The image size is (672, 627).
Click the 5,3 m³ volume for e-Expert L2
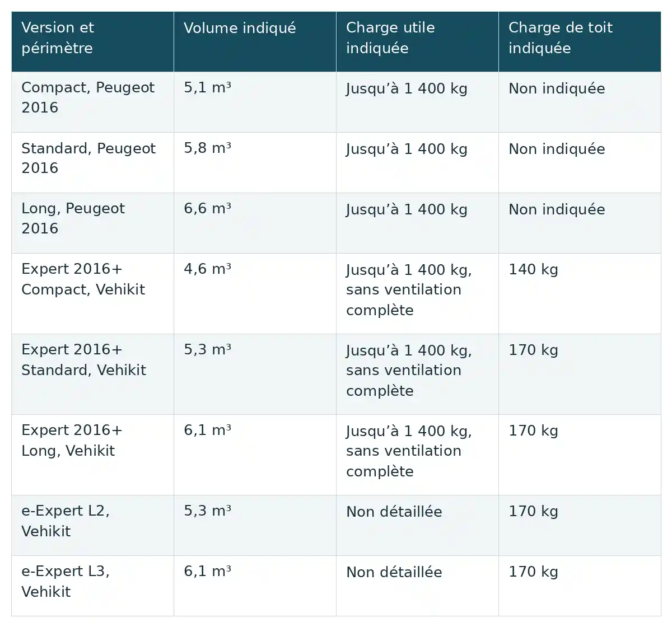click(x=207, y=511)
